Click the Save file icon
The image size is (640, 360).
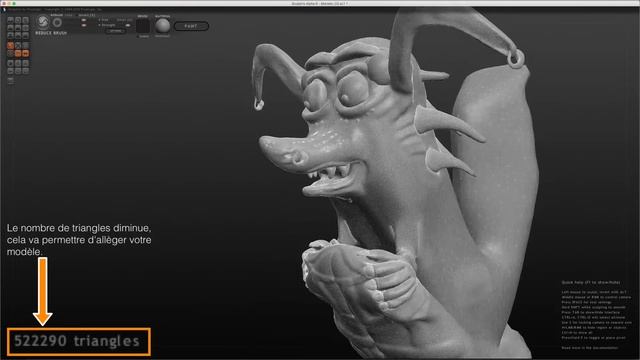(x=18, y=71)
